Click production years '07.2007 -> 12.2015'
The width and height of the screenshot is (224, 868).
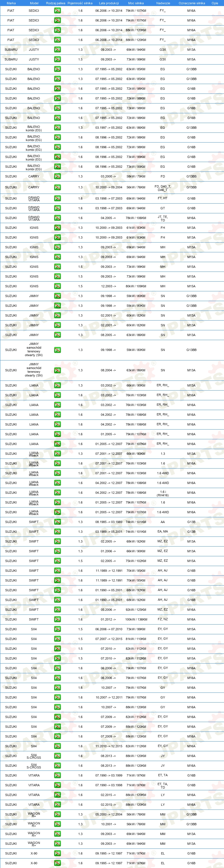109,639
